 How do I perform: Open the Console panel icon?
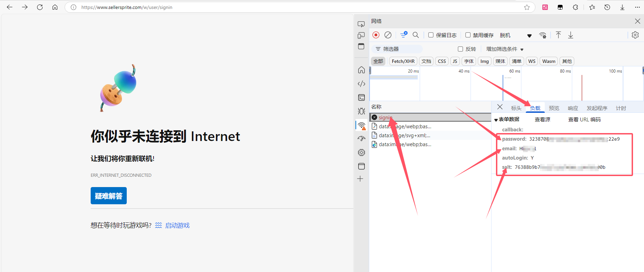coord(361,98)
